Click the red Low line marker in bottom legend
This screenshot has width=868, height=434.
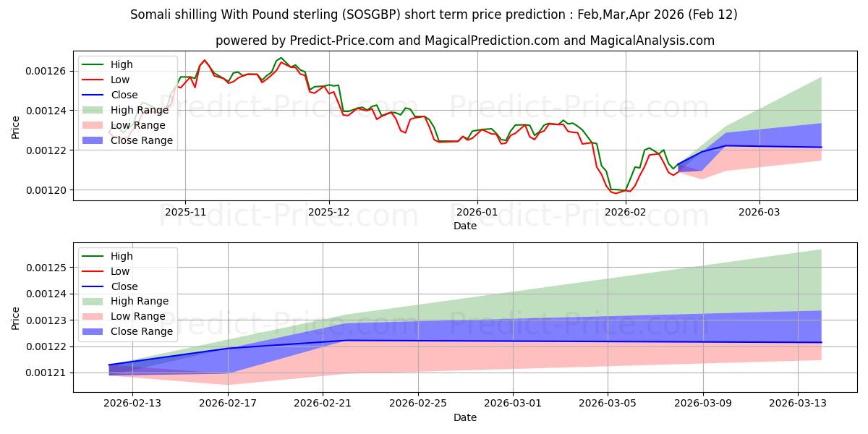tap(94, 272)
